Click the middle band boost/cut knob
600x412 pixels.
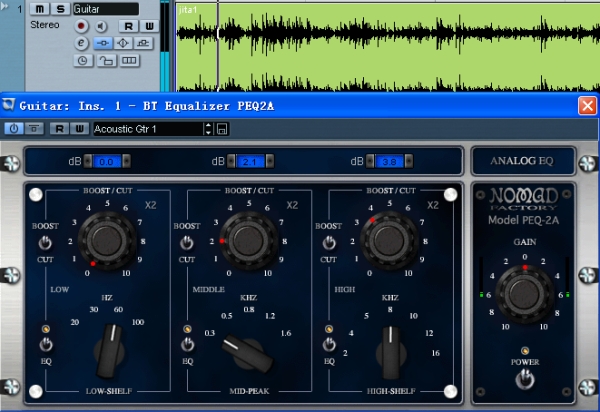tap(248, 241)
